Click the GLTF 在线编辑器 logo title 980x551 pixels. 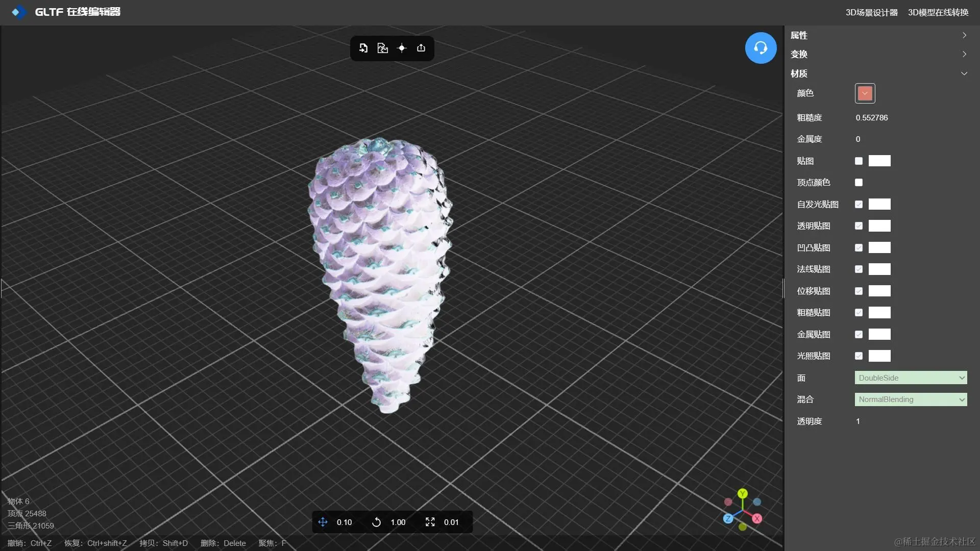pyautogui.click(x=77, y=12)
